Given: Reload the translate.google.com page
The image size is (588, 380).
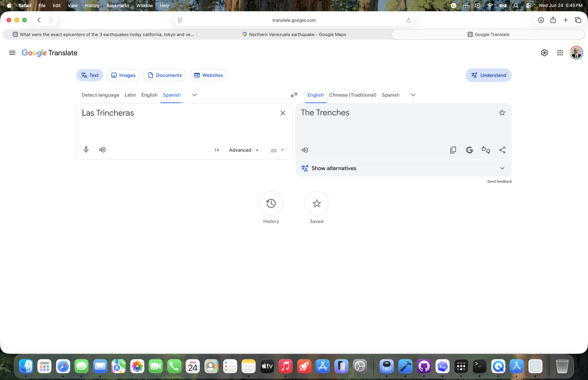Looking at the screenshot, I should click(409, 20).
